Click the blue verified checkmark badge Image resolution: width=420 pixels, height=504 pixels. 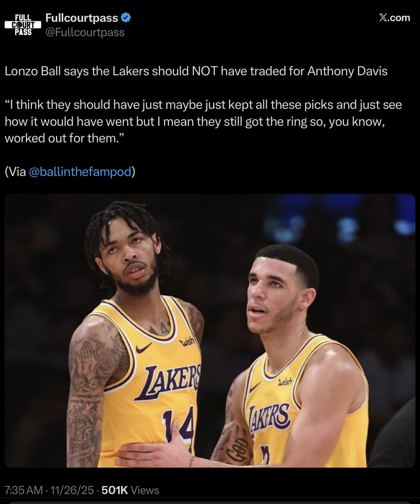pyautogui.click(x=126, y=18)
